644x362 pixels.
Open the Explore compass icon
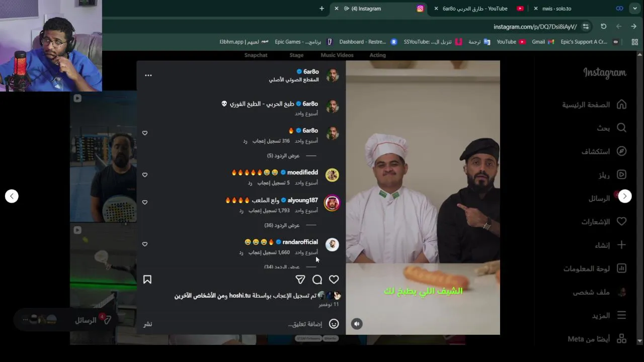tap(621, 151)
